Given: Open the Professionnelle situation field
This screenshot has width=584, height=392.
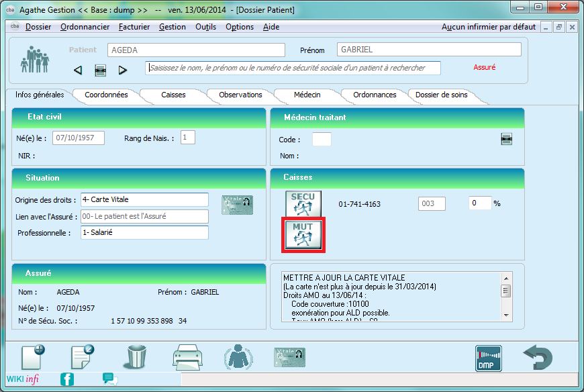Looking at the screenshot, I should [144, 232].
